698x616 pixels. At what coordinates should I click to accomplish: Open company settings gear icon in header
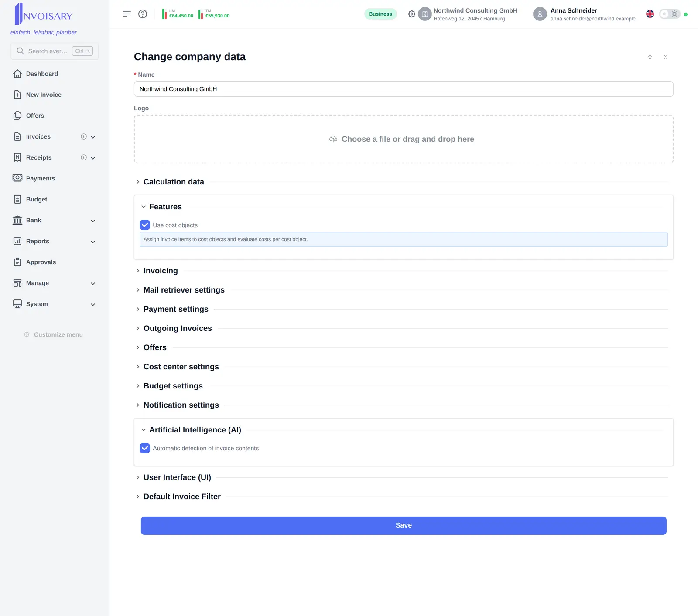[x=412, y=14]
